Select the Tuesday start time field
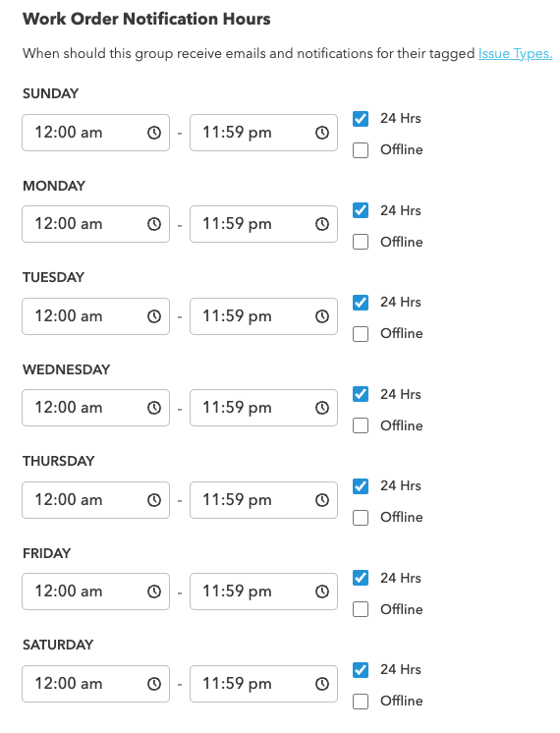 click(96, 316)
